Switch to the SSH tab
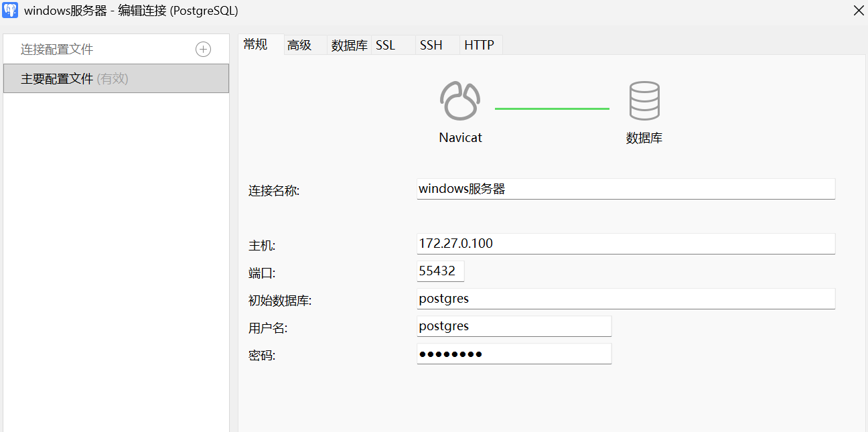This screenshot has width=868, height=432. coord(437,45)
